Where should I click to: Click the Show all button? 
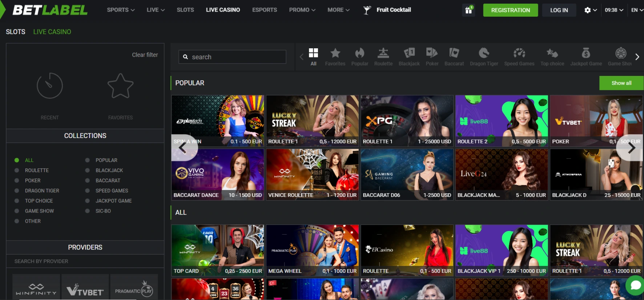click(621, 83)
